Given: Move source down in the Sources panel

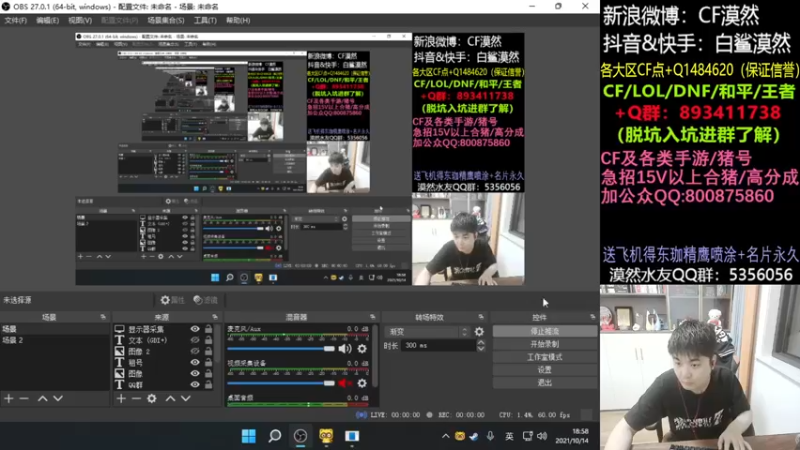Looking at the screenshot, I should coord(186,398).
